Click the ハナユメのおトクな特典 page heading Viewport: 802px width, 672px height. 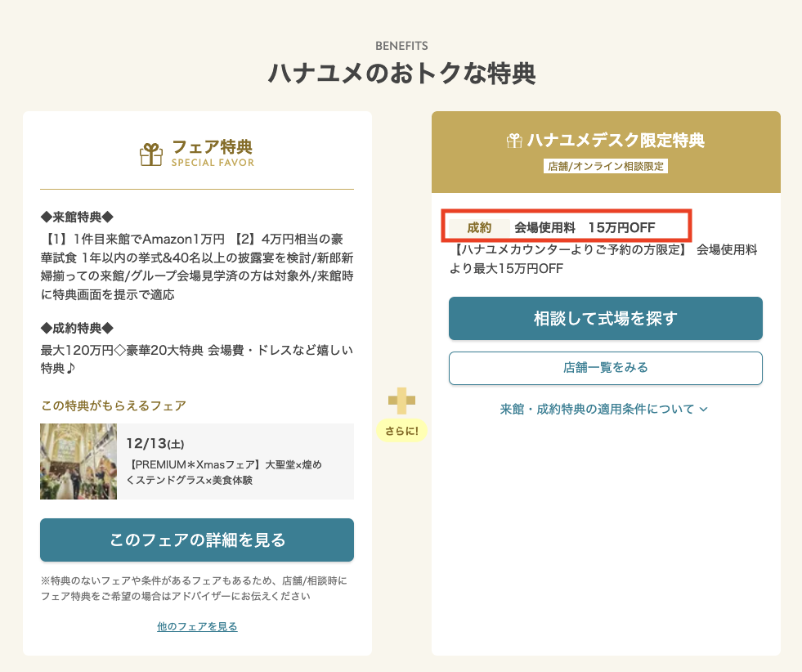pyautogui.click(x=401, y=74)
